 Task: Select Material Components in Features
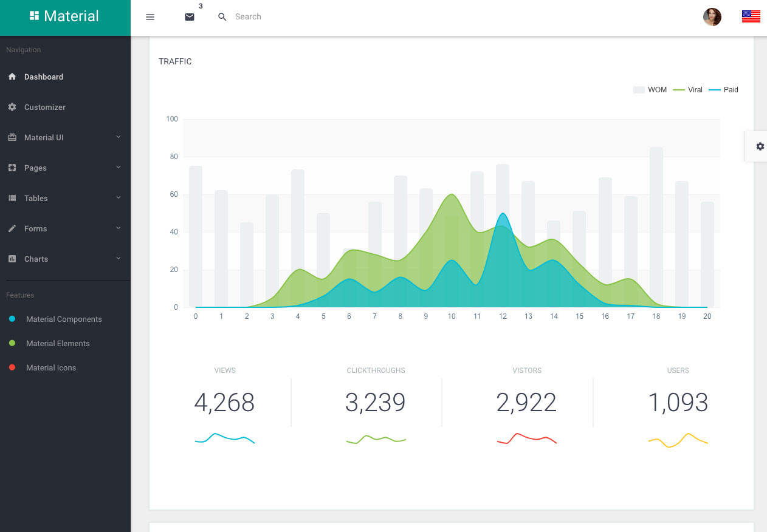pos(64,319)
